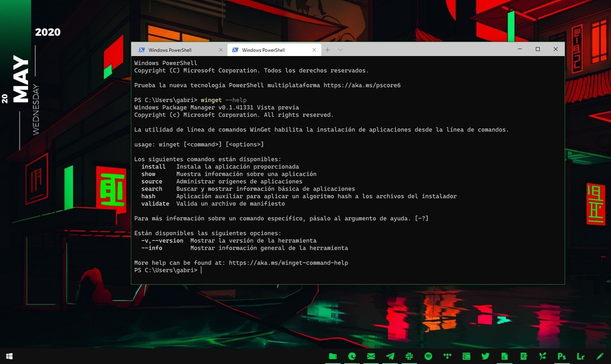This screenshot has width=611, height=364.
Task: Open the tab list dropdown chevron
Action: pyautogui.click(x=340, y=50)
